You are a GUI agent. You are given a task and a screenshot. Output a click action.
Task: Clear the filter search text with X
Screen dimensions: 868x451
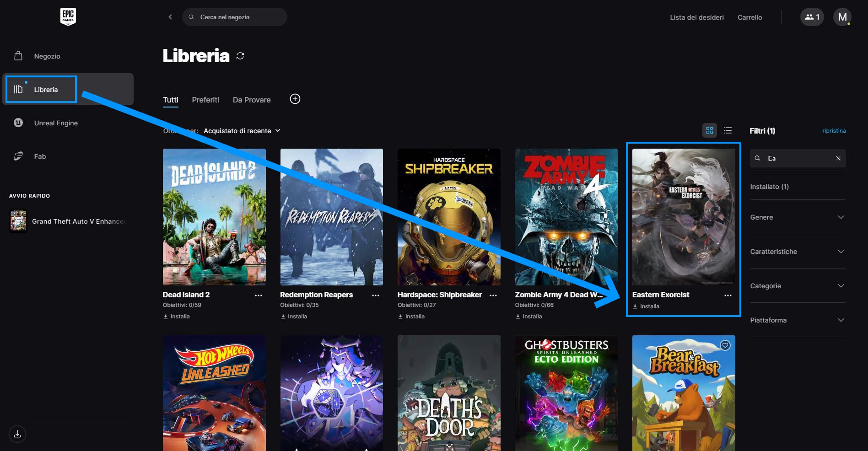click(x=838, y=158)
